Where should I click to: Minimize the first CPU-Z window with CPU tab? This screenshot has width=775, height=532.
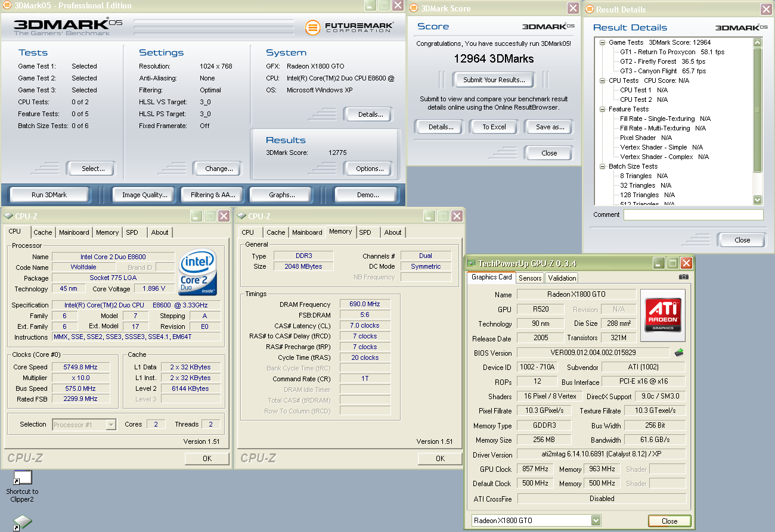196,216
